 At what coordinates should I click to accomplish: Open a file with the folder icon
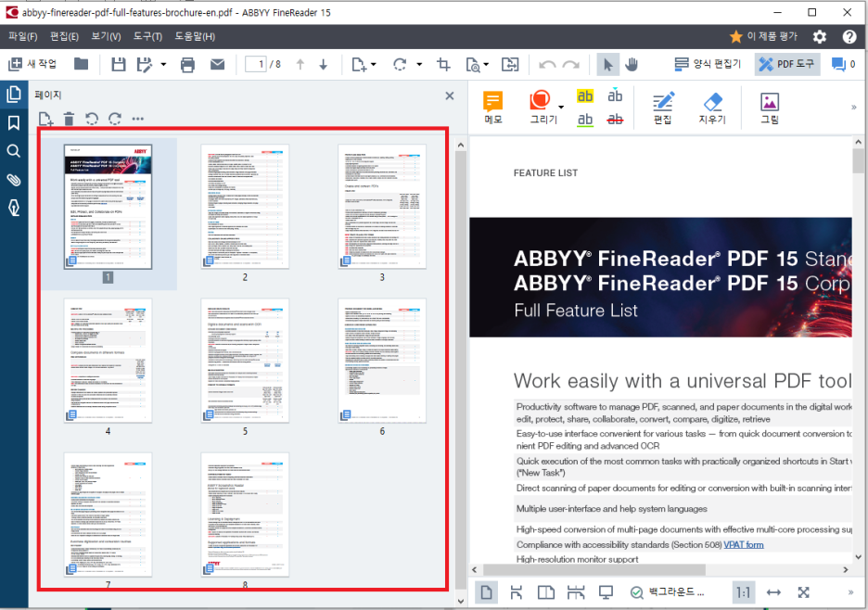coord(81,64)
